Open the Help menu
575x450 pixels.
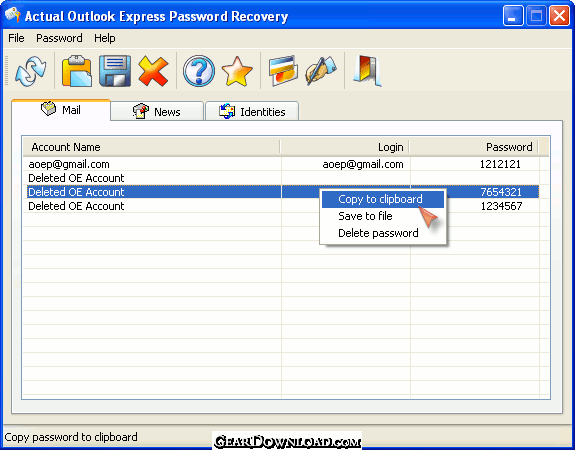tap(105, 38)
